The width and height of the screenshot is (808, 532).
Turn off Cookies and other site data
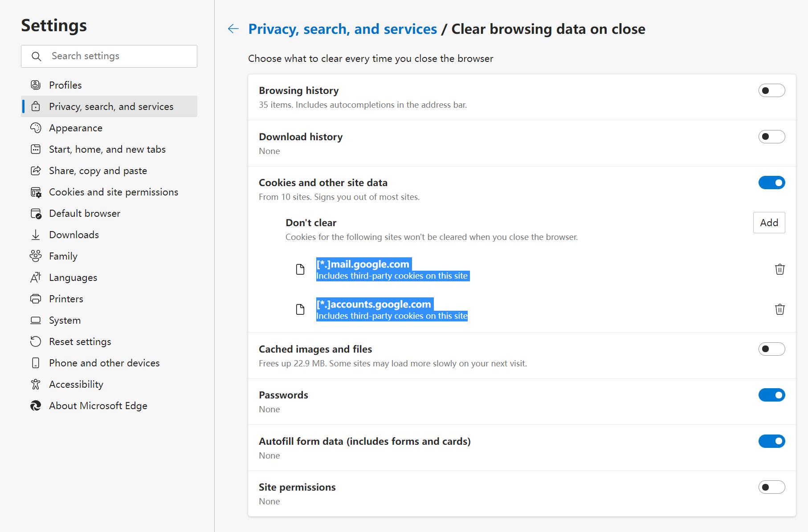click(x=771, y=183)
